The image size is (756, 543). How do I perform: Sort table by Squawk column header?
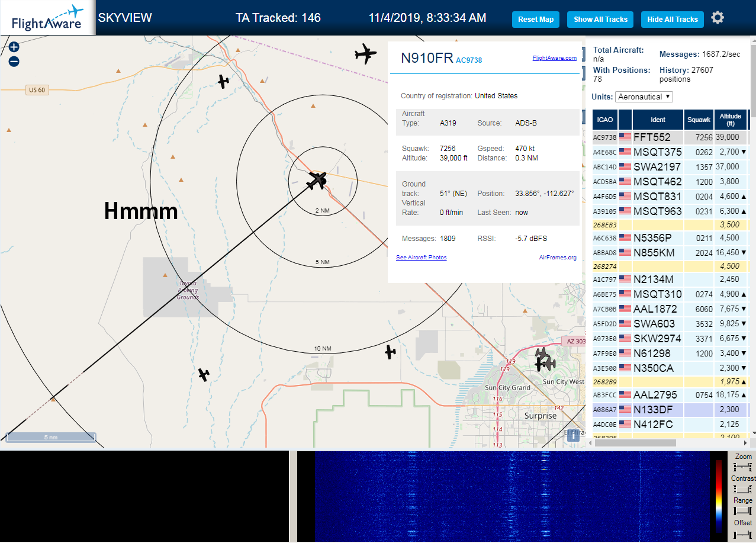point(699,120)
